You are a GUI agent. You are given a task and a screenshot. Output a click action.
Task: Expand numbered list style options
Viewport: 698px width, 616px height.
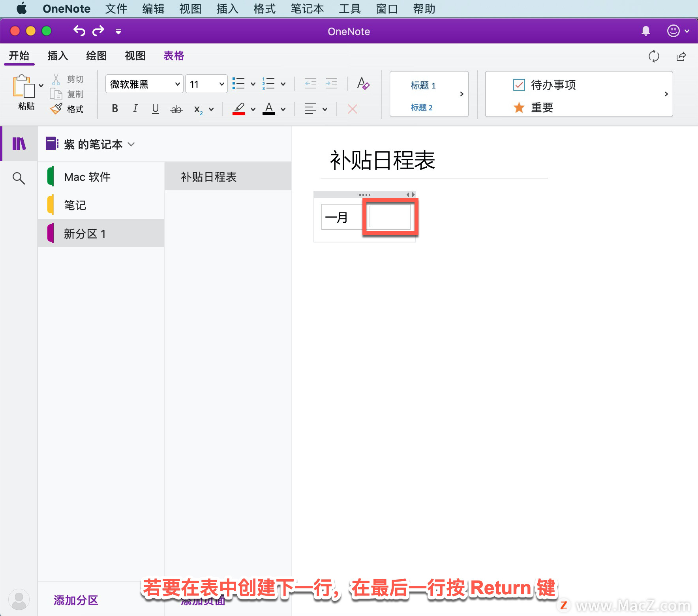(x=283, y=84)
